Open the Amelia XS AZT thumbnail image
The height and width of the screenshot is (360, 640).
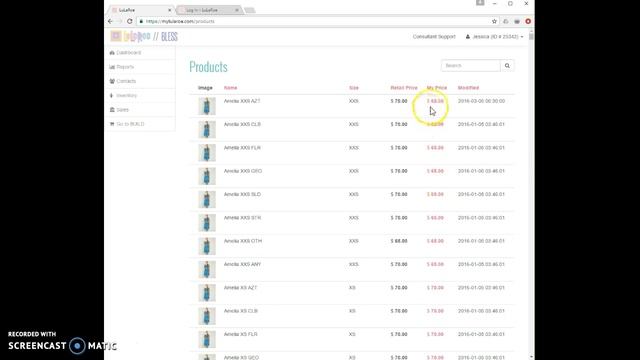[x=207, y=292]
